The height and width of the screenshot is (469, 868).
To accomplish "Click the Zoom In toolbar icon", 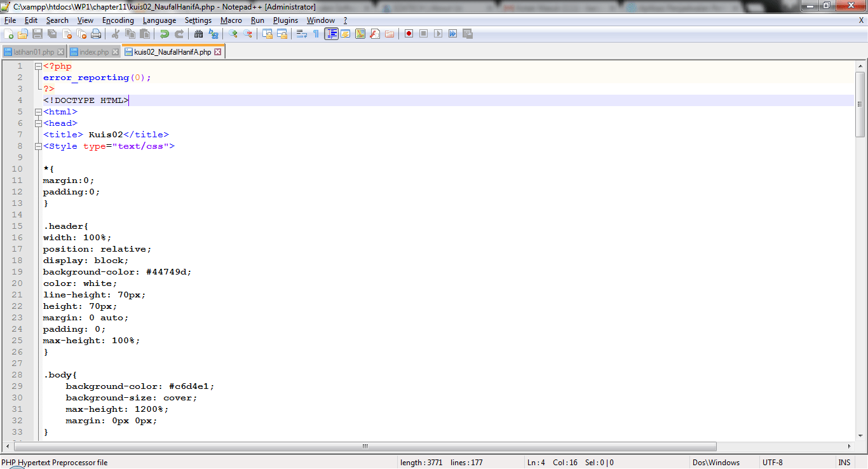I will pyautogui.click(x=233, y=34).
